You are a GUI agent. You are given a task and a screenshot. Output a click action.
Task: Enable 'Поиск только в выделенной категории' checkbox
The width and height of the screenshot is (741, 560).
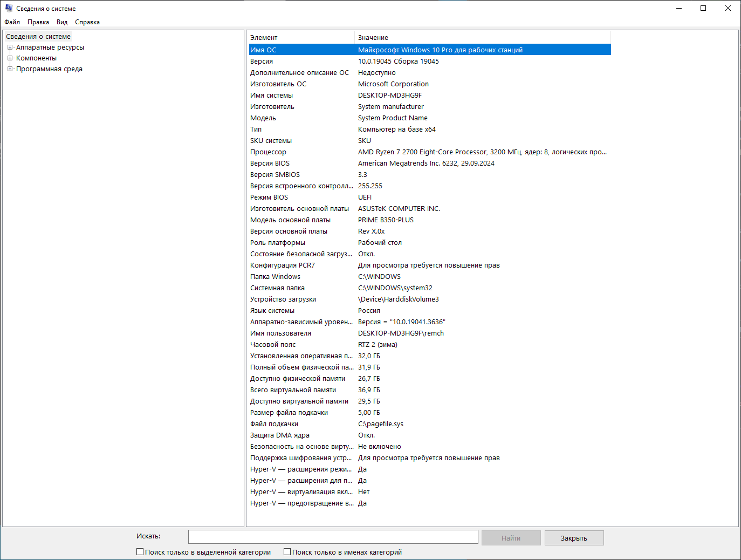click(140, 552)
